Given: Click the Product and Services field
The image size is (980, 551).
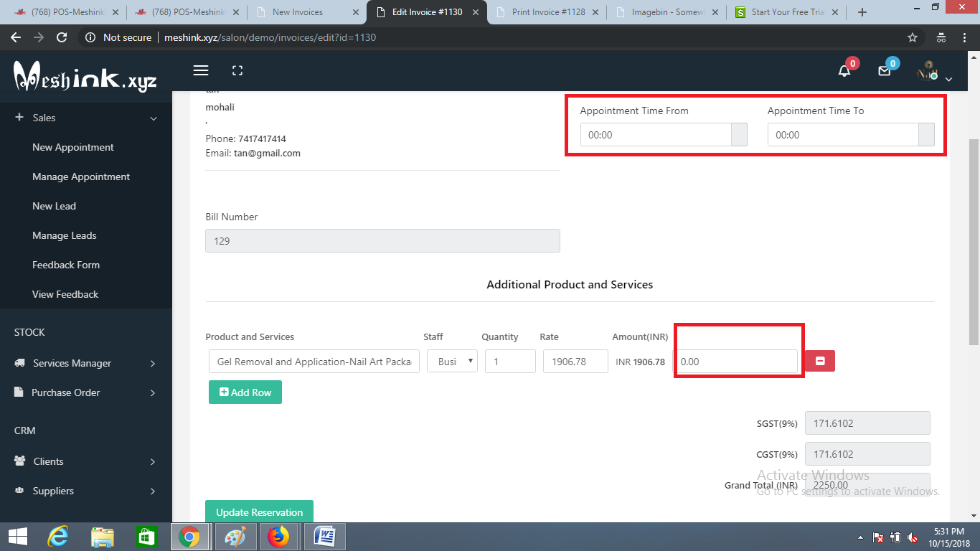Looking at the screenshot, I should click(x=314, y=361).
